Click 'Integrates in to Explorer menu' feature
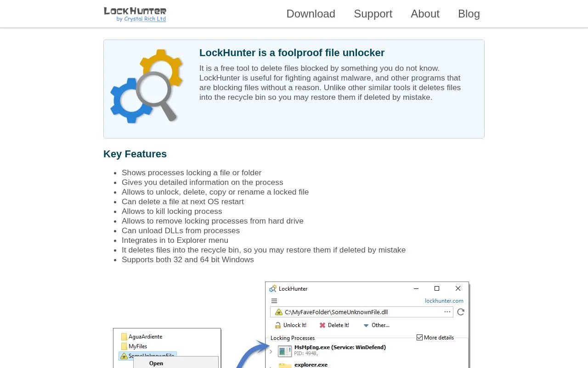 tap(175, 240)
